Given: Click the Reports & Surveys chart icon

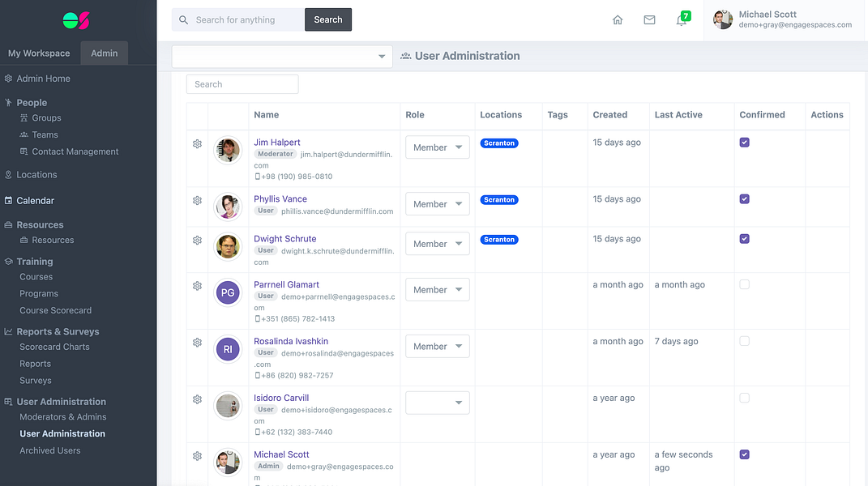Looking at the screenshot, I should tap(8, 331).
